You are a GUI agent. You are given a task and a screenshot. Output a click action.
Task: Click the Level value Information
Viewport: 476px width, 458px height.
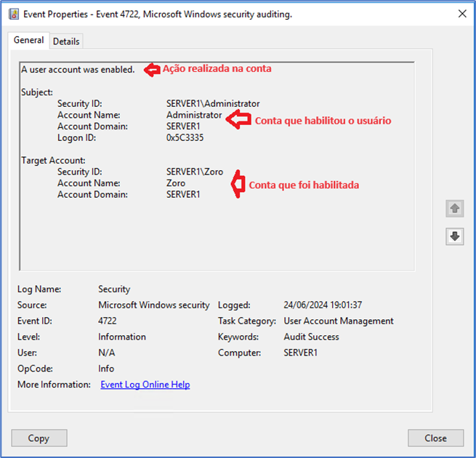click(x=122, y=337)
